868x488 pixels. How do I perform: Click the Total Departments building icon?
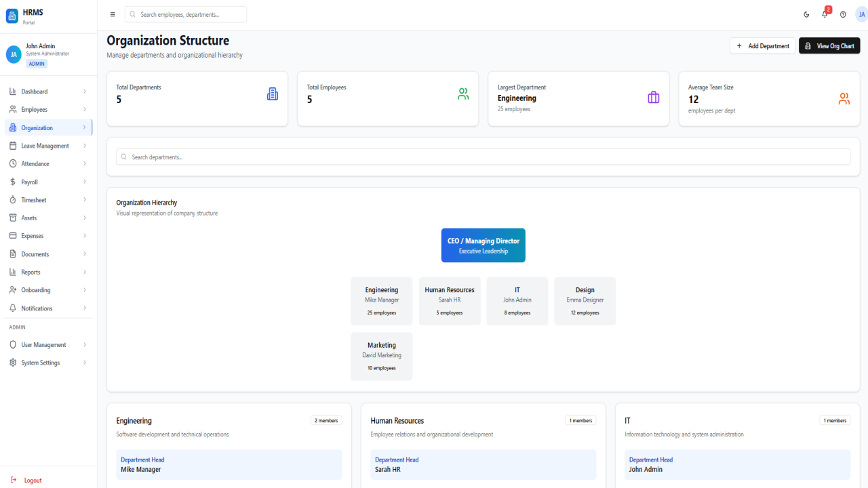tap(272, 94)
